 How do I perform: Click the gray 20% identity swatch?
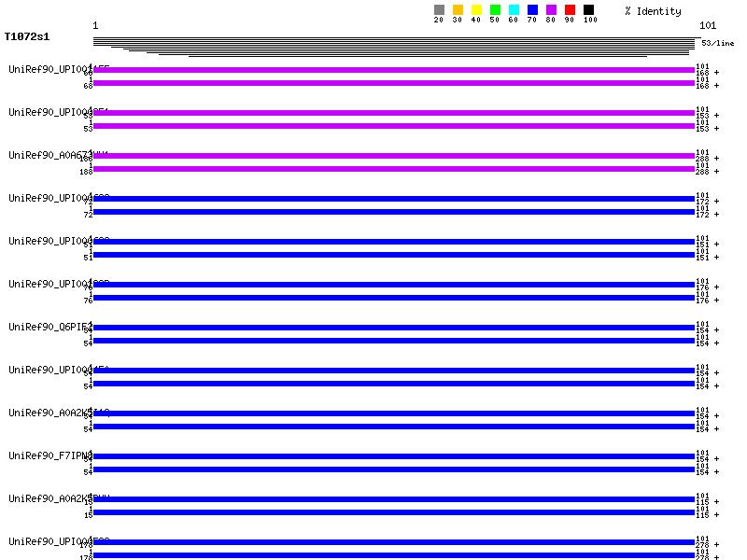pyautogui.click(x=439, y=10)
